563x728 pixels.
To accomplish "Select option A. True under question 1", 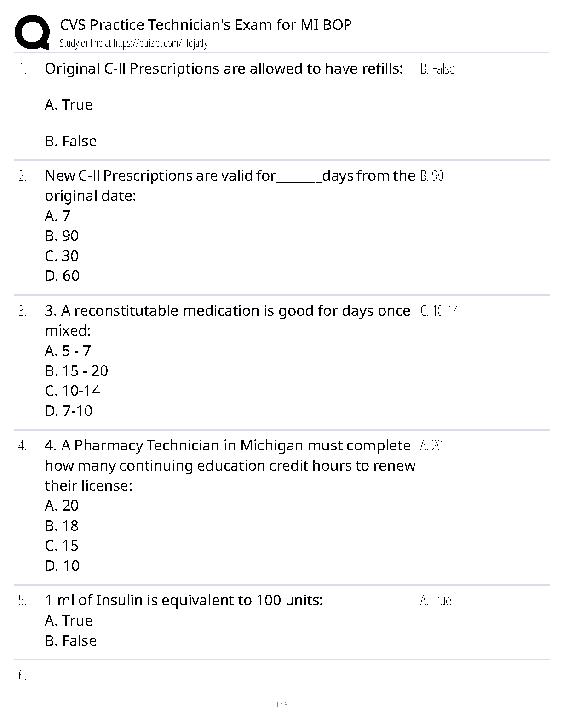I will (69, 105).
